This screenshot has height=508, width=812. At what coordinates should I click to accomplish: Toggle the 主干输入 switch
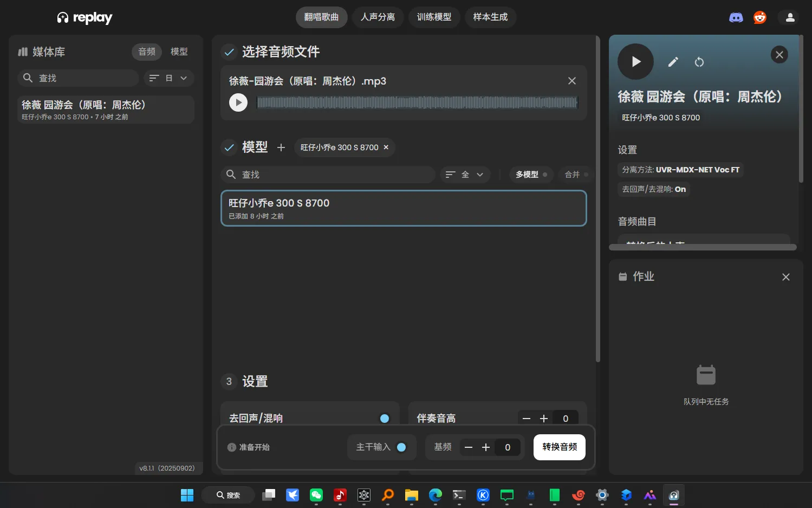(x=401, y=447)
